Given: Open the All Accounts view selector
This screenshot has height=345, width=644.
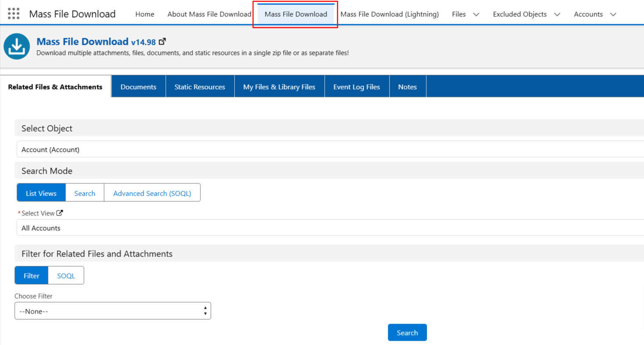Looking at the screenshot, I should (330, 228).
